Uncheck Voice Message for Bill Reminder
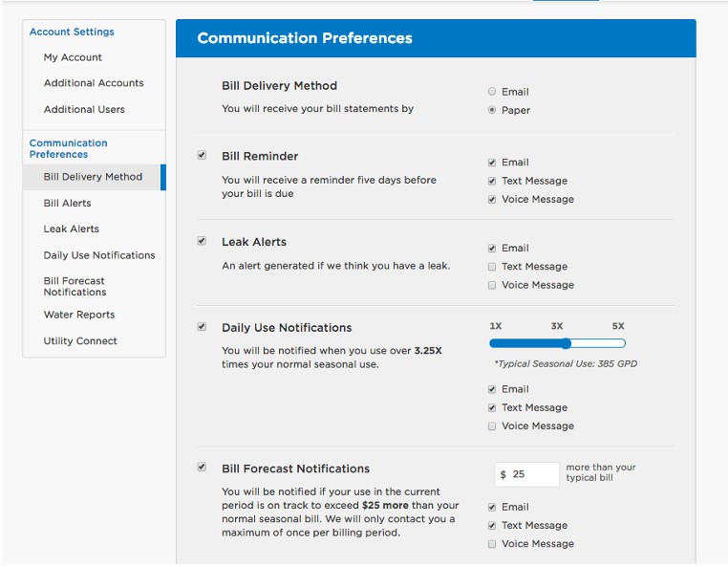 click(492, 199)
